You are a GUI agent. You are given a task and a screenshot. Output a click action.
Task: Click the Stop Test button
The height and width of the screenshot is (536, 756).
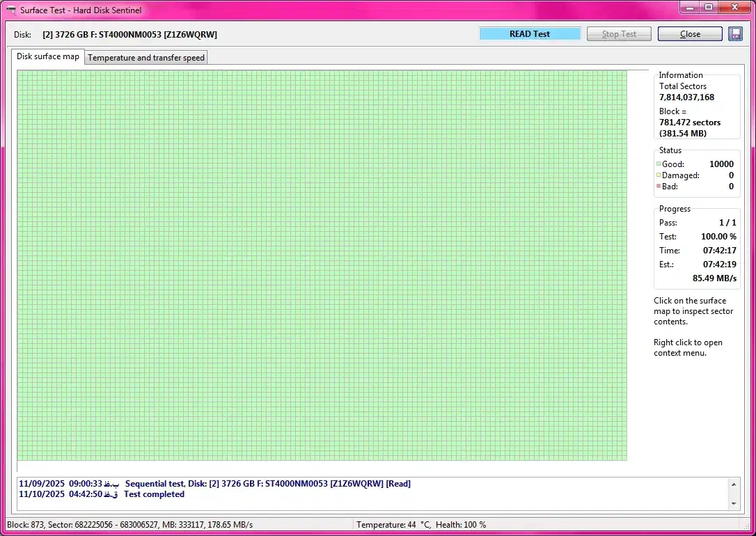click(619, 34)
